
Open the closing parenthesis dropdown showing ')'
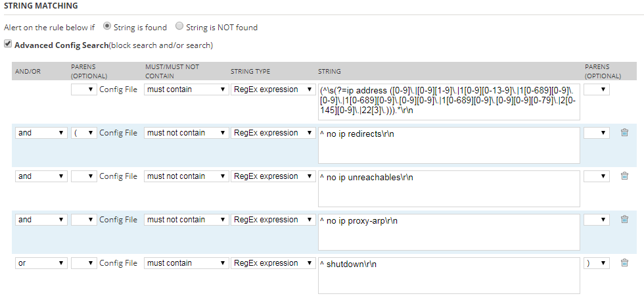tap(596, 263)
